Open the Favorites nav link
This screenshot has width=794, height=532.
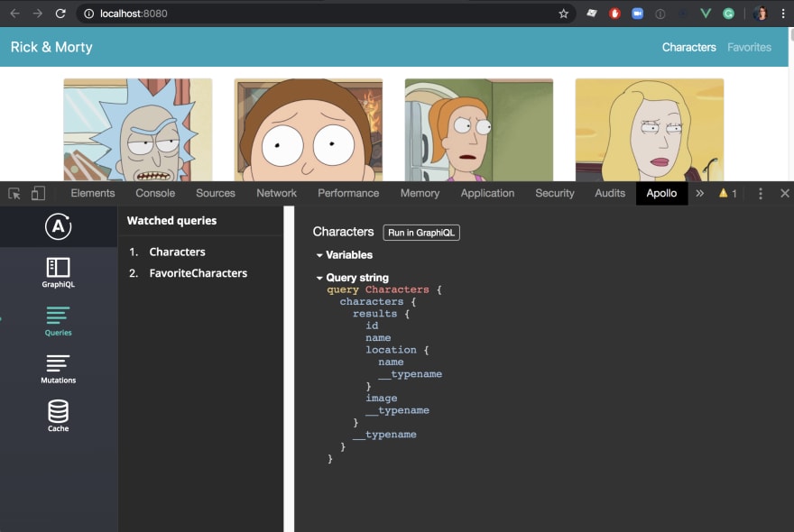point(749,47)
